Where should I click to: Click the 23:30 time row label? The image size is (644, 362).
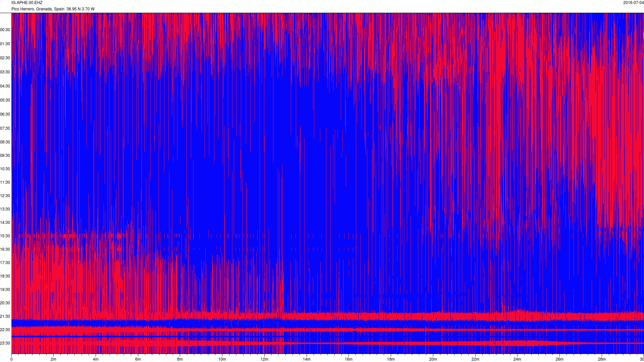tap(5, 343)
